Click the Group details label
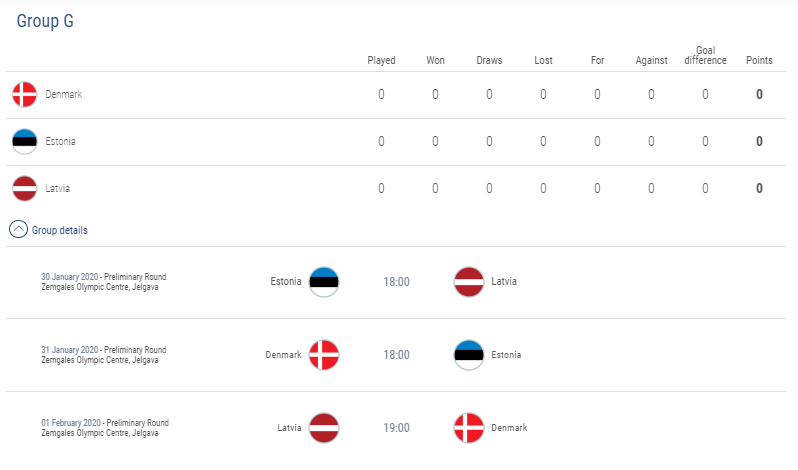Image resolution: width=798 pixels, height=470 pixels. pyautogui.click(x=60, y=230)
